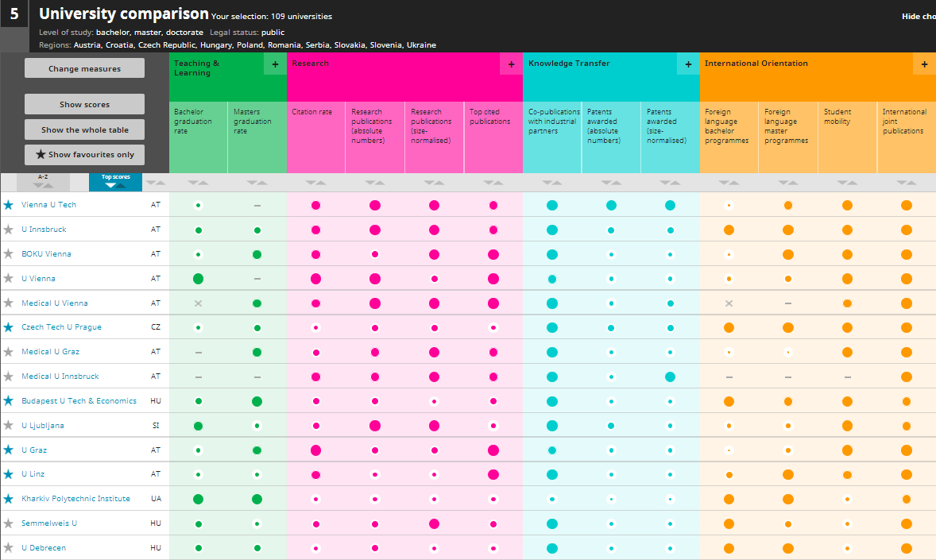Toggle favourite star for Medical U Graz

(x=9, y=352)
